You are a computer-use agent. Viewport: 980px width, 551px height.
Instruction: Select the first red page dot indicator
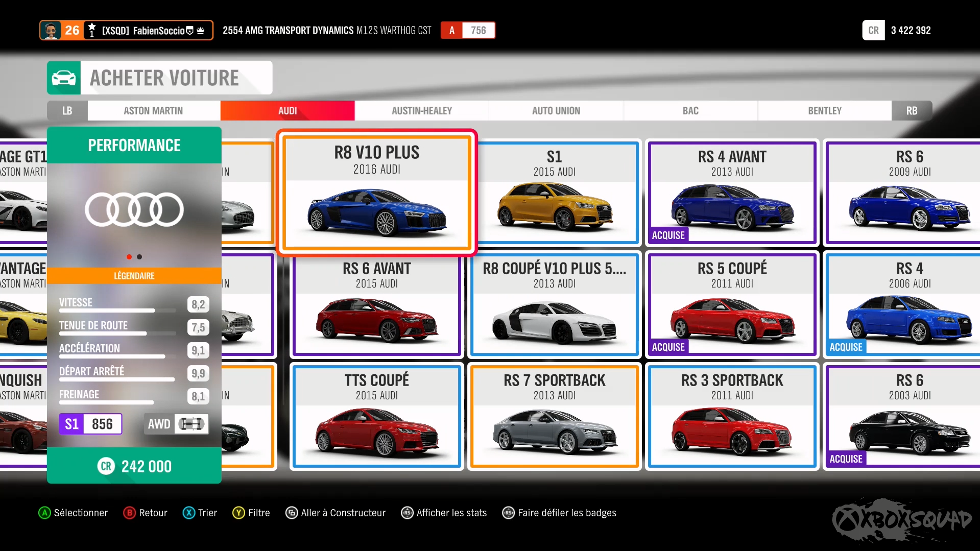click(129, 257)
